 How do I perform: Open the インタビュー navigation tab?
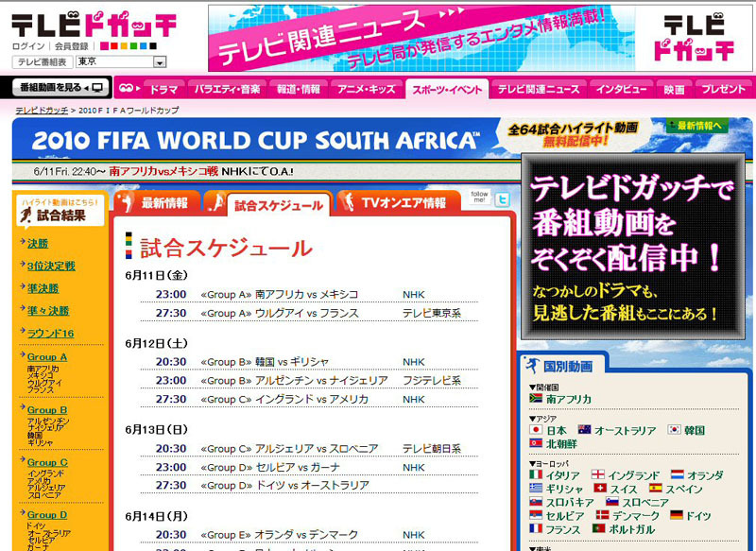coord(622,89)
